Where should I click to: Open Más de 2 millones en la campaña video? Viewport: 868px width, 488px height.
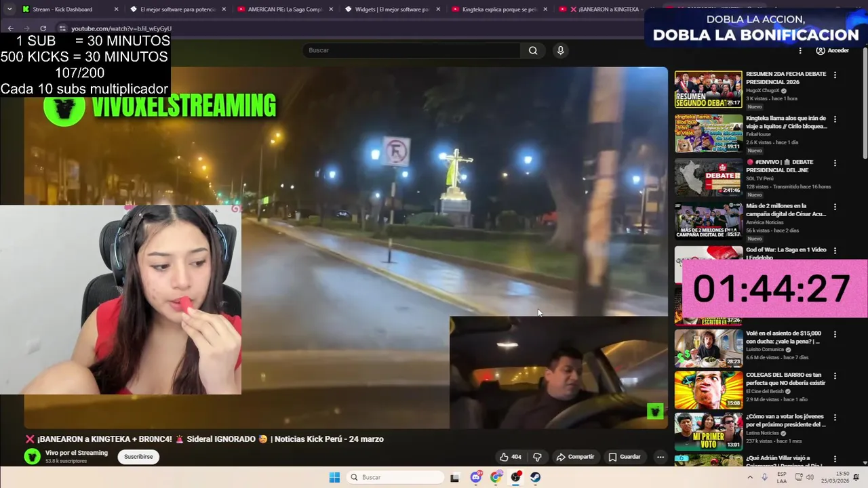coord(708,220)
